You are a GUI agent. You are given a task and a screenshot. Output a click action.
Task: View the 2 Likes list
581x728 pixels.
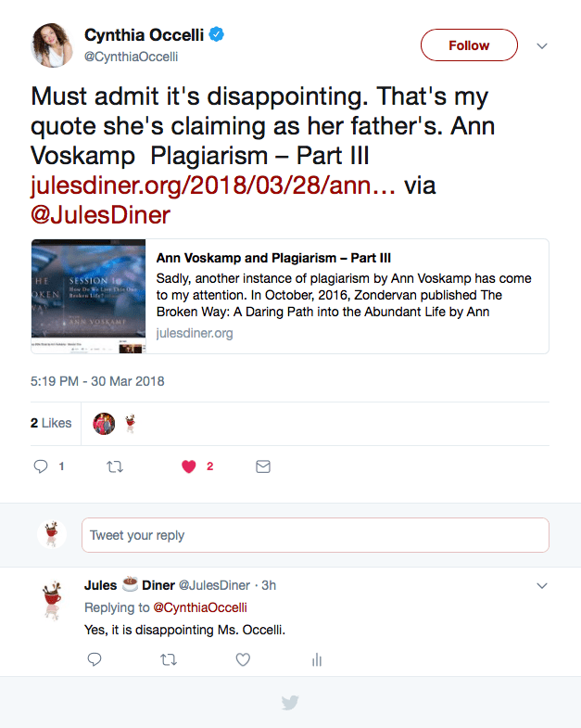tap(51, 422)
